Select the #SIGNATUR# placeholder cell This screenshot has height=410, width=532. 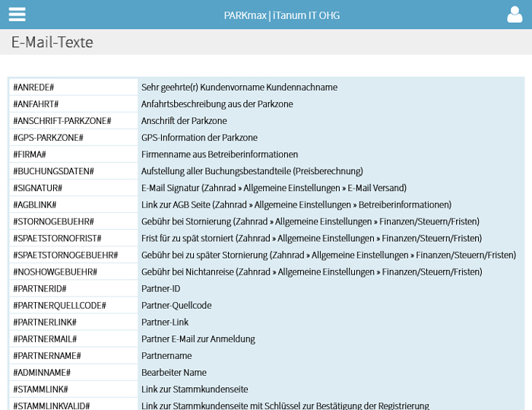tap(73, 188)
